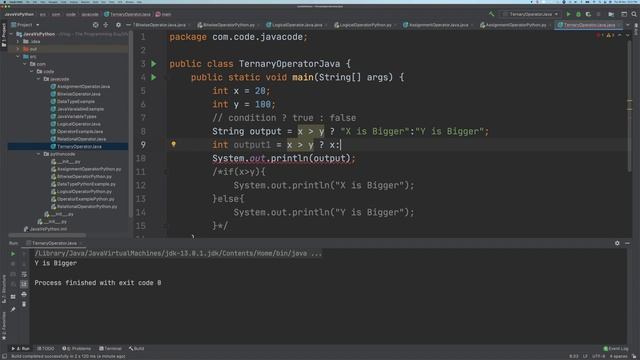Toggle scroll to end in Run console
The height and width of the screenshot is (360, 640).
pos(24,284)
